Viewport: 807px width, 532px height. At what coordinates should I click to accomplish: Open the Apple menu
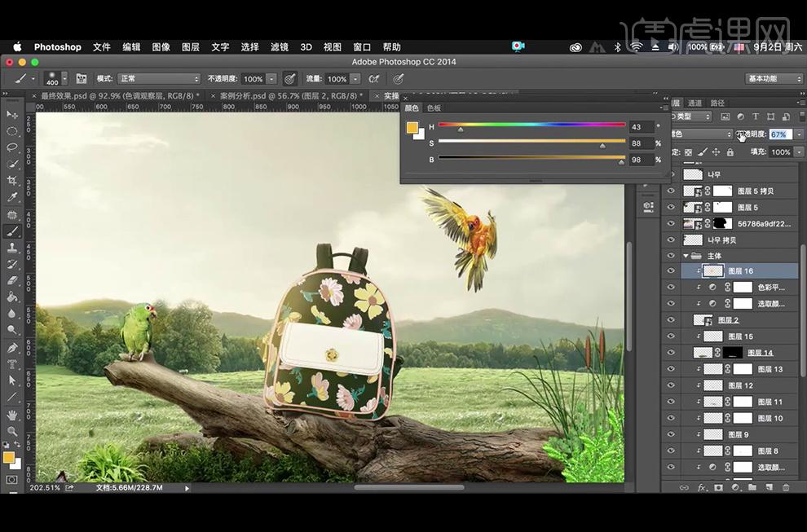pos(17,46)
